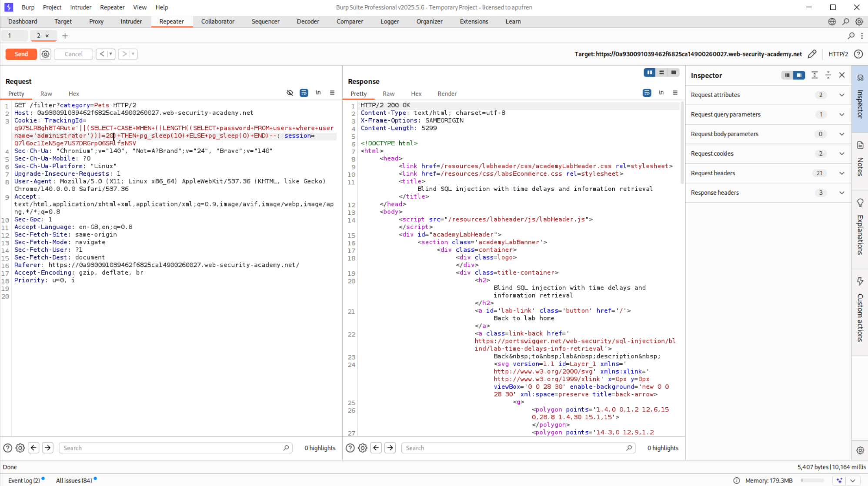Expand the Request headers section
The image size is (868, 486).
point(841,173)
